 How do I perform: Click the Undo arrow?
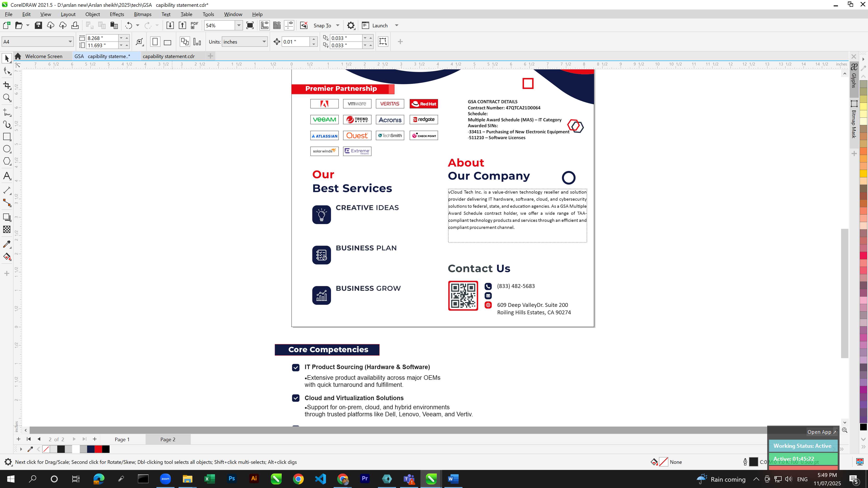(x=128, y=25)
